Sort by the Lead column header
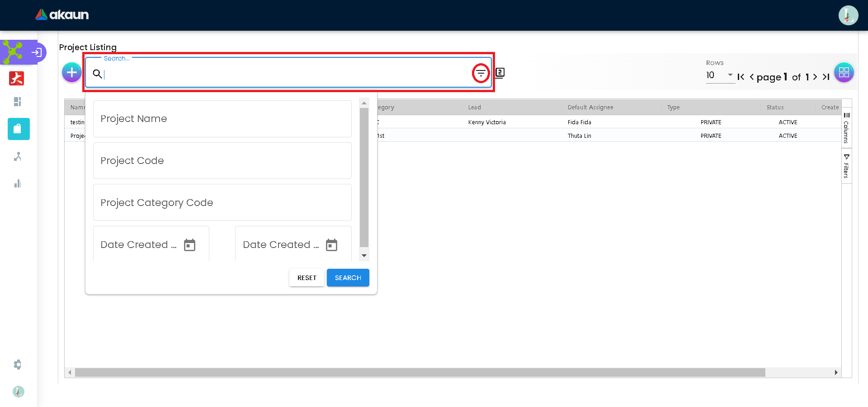Image resolution: width=868 pixels, height=407 pixels. [x=475, y=108]
